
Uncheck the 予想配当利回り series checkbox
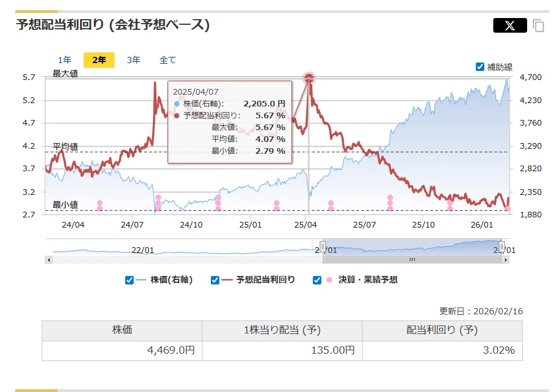(x=215, y=280)
